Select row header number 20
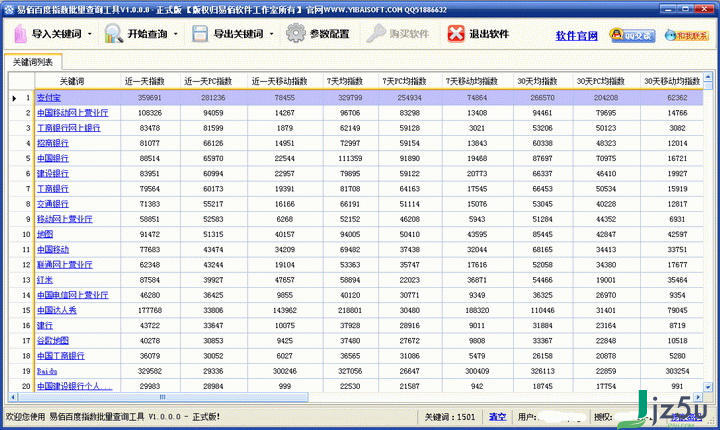This screenshot has width=720, height=430. point(22,386)
